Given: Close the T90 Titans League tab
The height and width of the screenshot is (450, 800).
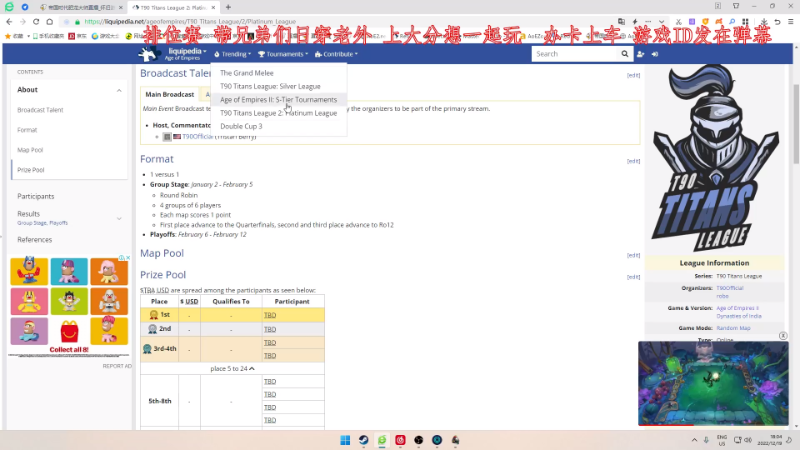Looking at the screenshot, I should [211, 8].
